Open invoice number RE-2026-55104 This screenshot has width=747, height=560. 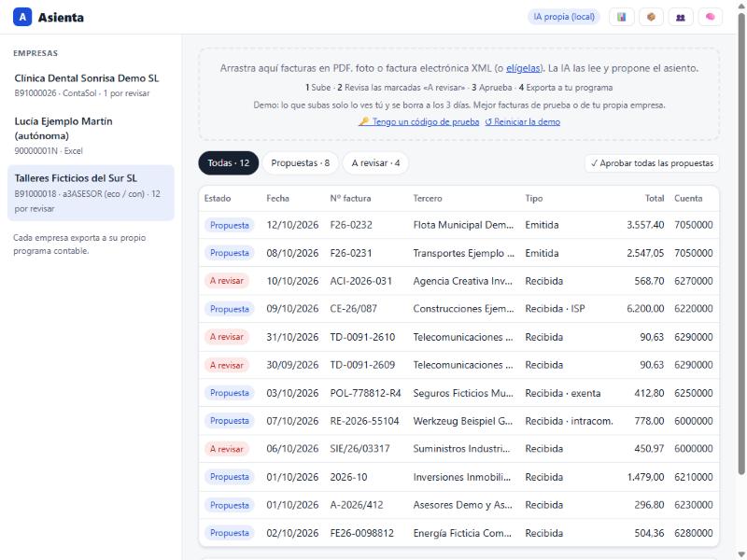click(364, 421)
